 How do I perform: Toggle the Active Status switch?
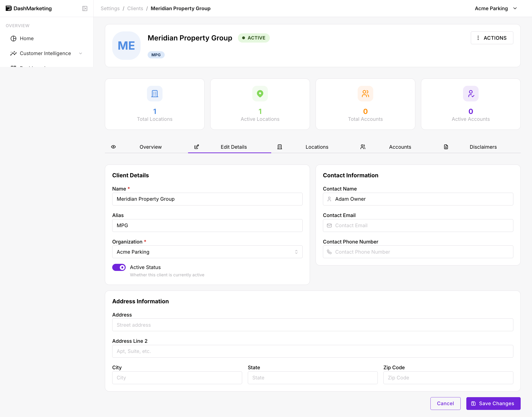pyautogui.click(x=119, y=268)
